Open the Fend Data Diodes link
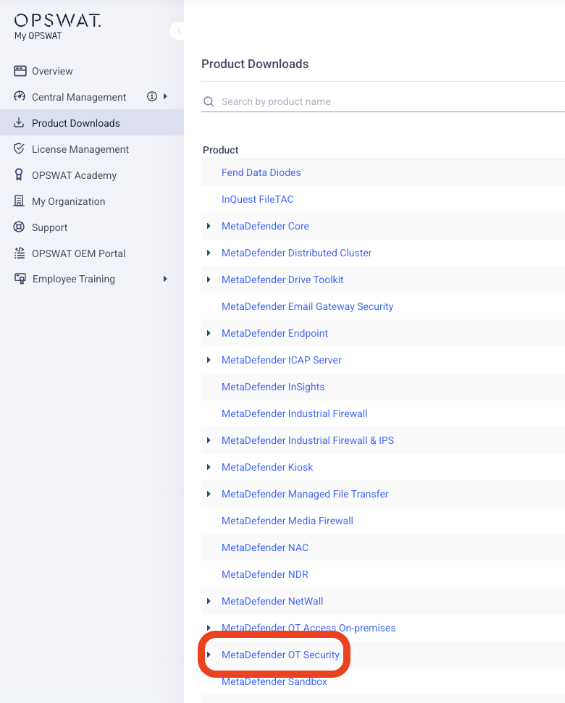The height and width of the screenshot is (703, 565). click(261, 173)
